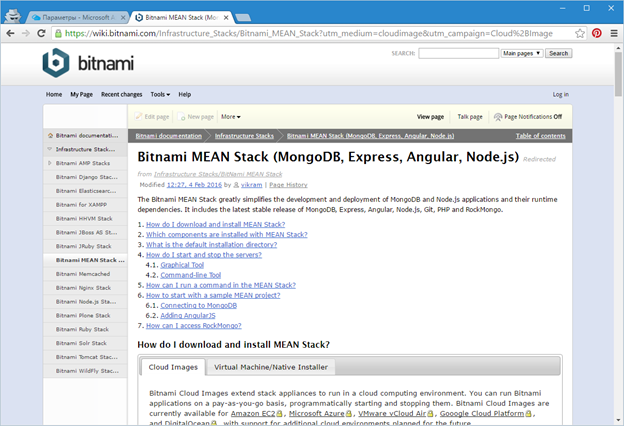
Task: Click the page vertical scrollbar thumb
Action: [618, 74]
